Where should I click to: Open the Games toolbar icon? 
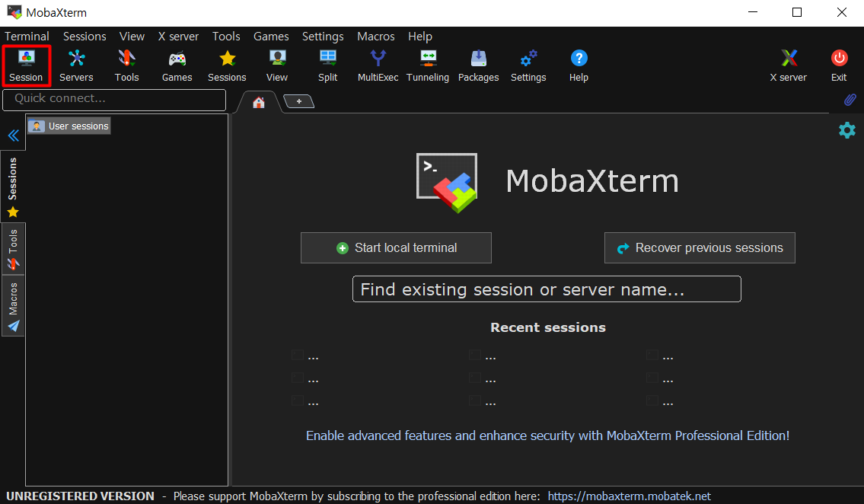(177, 66)
